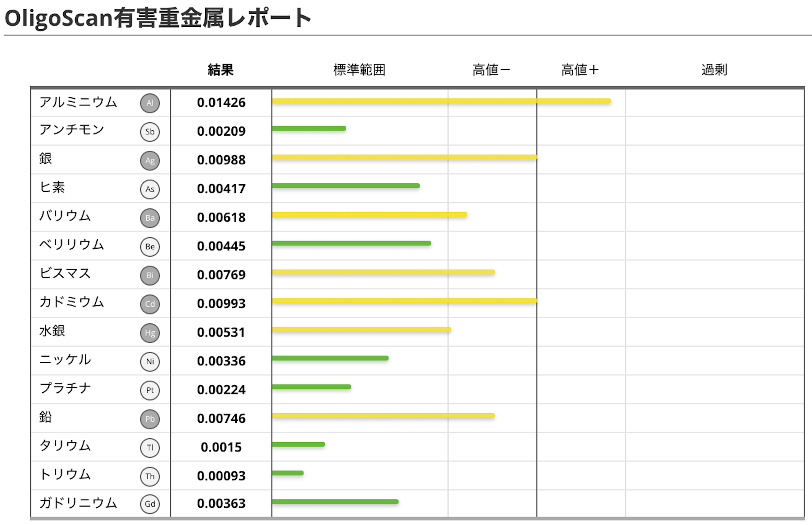Click the Al aluminum element icon
812x525 pixels.
150,103
